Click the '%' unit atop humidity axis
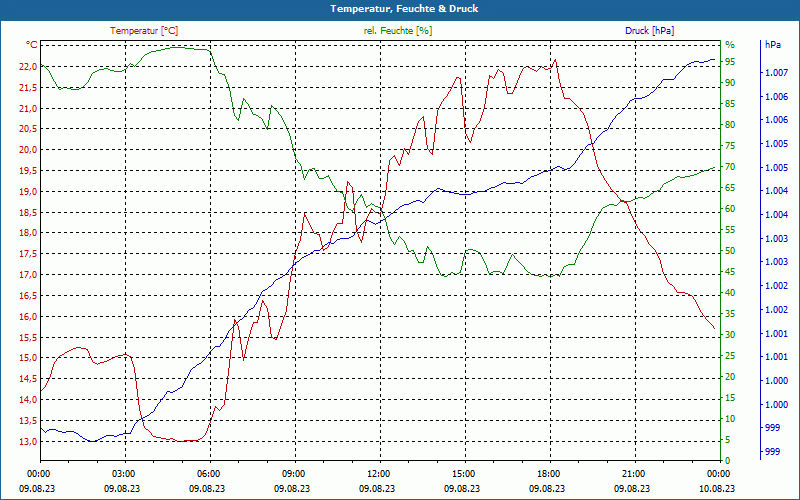The image size is (800, 500). (730, 45)
